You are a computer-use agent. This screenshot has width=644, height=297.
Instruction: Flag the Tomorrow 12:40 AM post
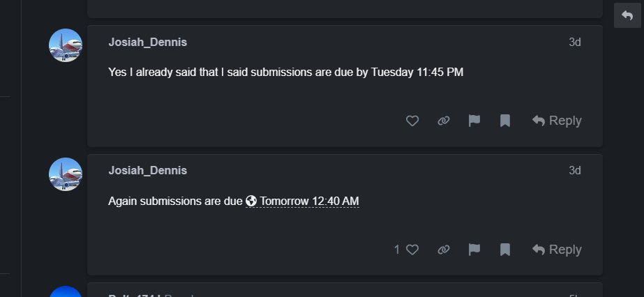point(474,250)
